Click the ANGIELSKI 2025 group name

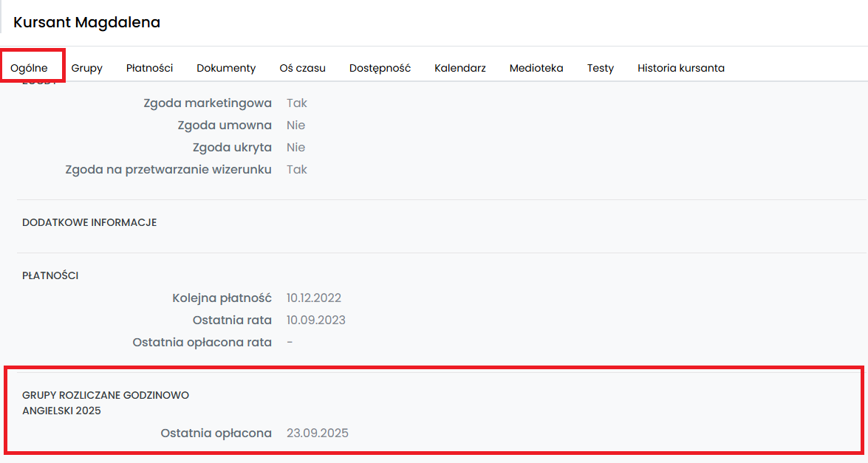(61, 411)
